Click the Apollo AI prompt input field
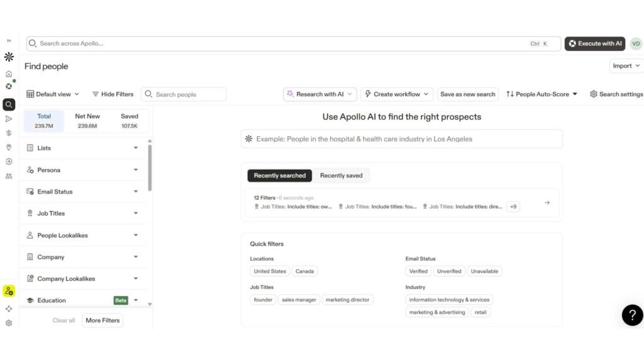The height and width of the screenshot is (362, 644). tap(401, 138)
